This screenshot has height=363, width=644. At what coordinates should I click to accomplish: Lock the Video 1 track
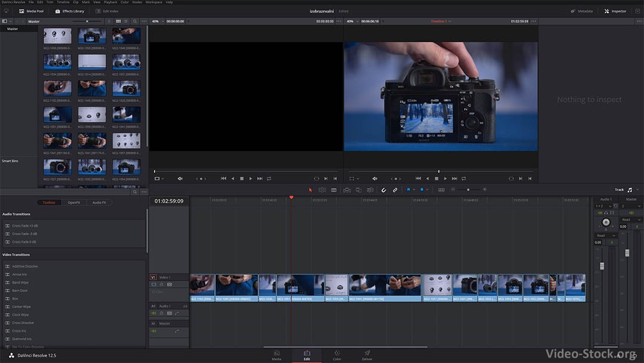tap(162, 284)
